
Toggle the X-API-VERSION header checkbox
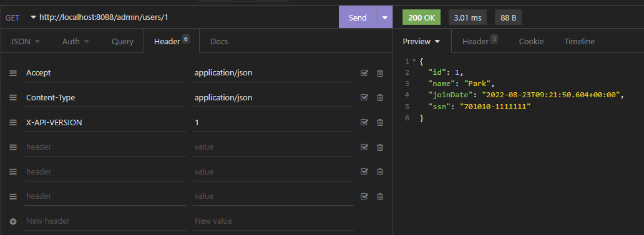[364, 122]
